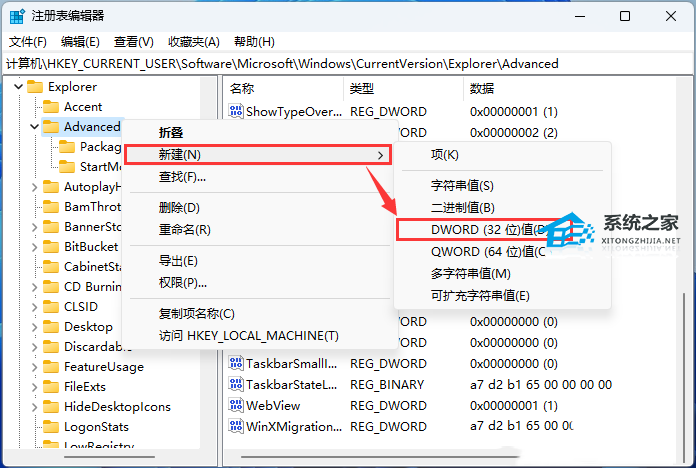Choose 删除(D) in context menu
696x468 pixels.
[x=259, y=207]
